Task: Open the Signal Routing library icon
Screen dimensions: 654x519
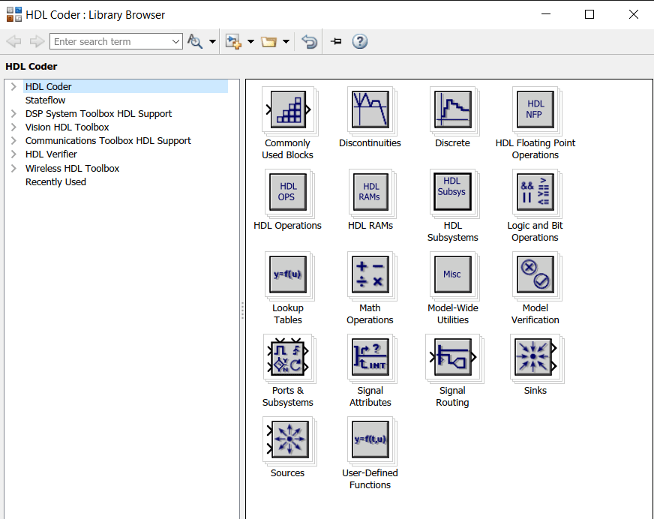Action: (x=453, y=357)
